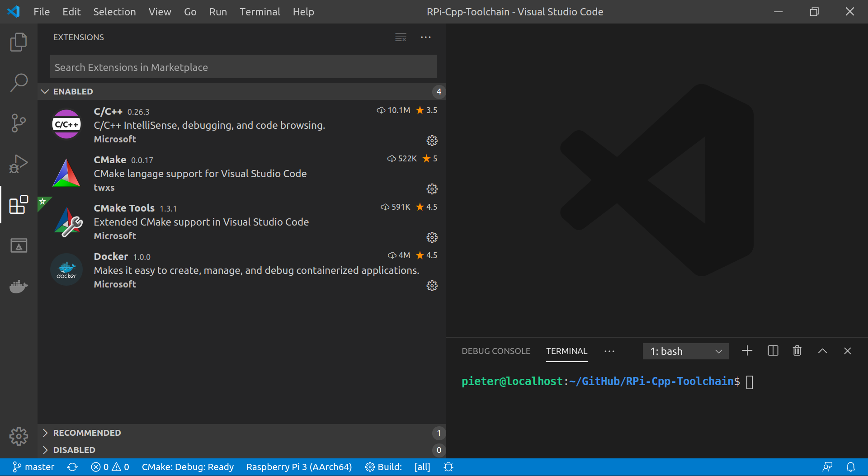Viewport: 868px width, 476px height.
Task: Change Raspberry Pi 3 (AArch64) kit
Action: (299, 467)
